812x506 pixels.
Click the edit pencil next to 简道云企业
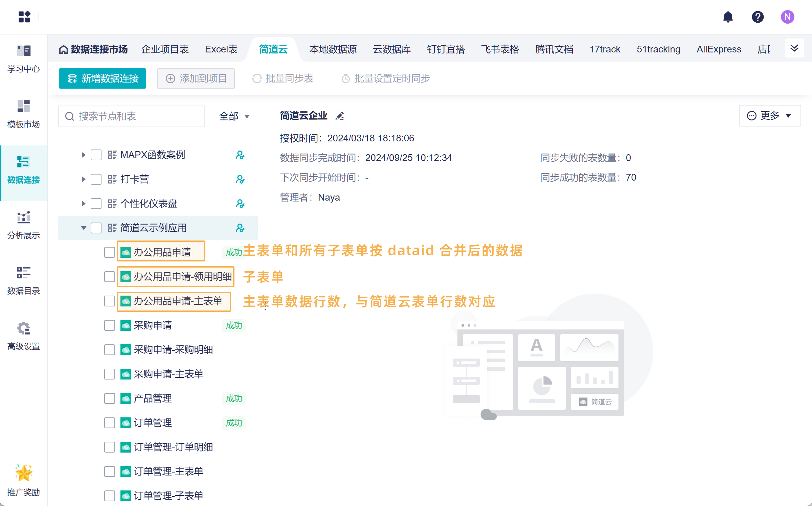point(340,116)
